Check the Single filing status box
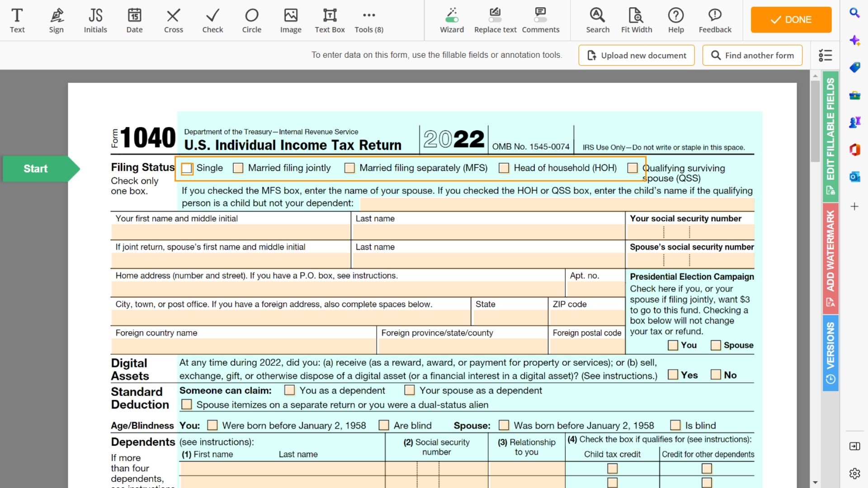The width and height of the screenshot is (868, 488). pyautogui.click(x=187, y=168)
